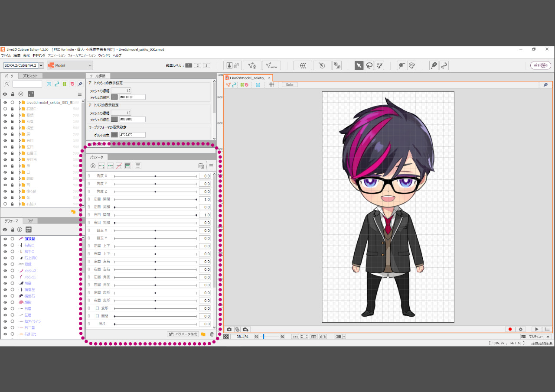
Task: Select the glue tool with checkmark icon
Action: tap(412, 65)
